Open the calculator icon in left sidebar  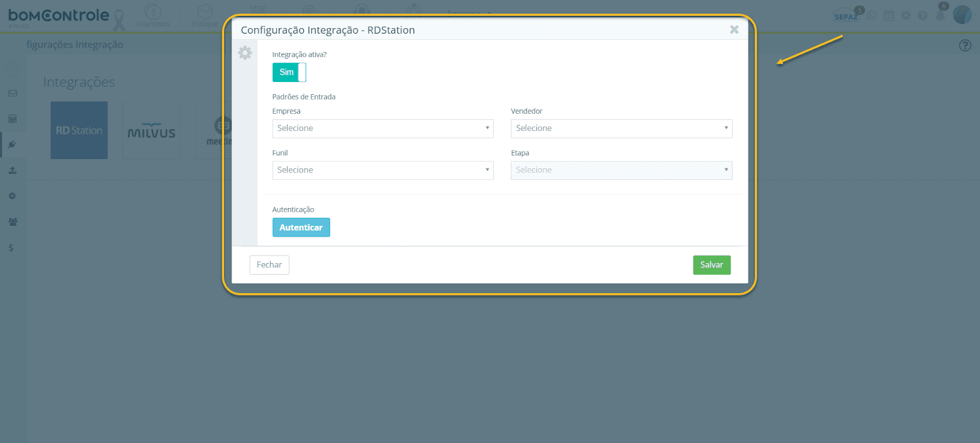click(12, 119)
